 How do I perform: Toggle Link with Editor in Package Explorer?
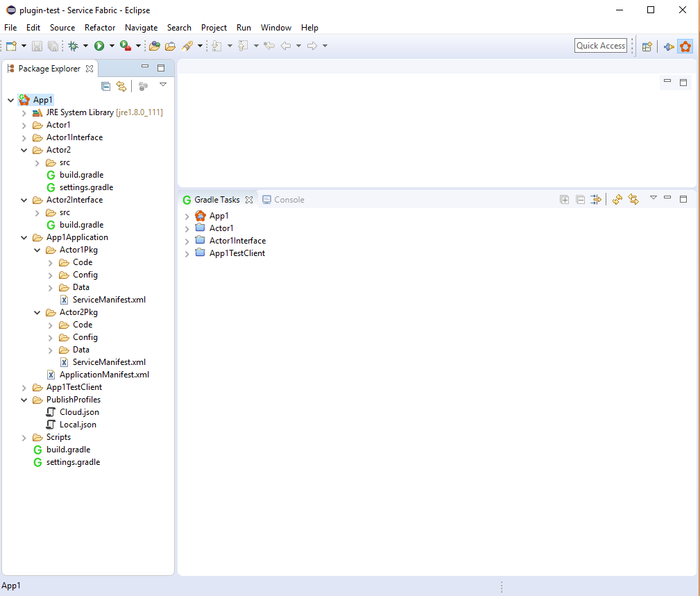121,86
